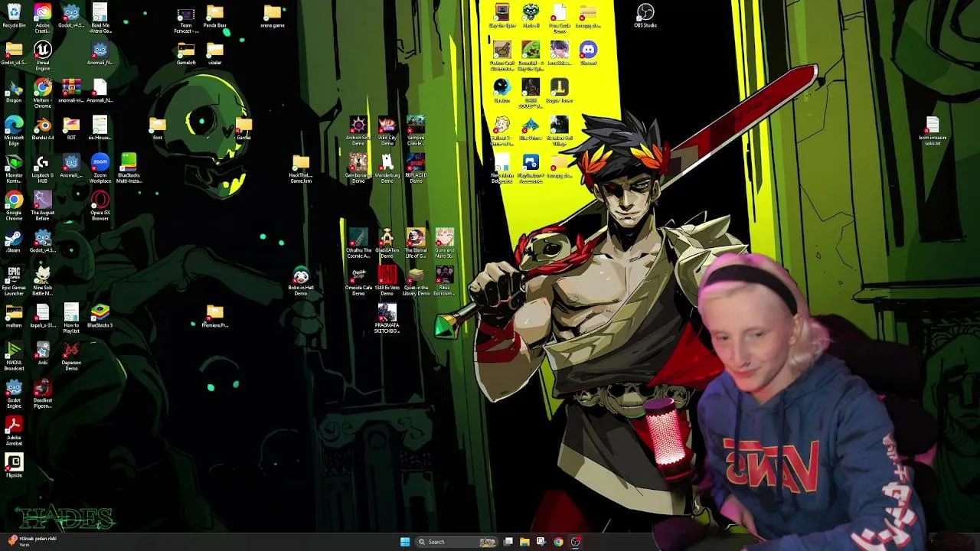Open DARK SOULS desktop shortcut
Viewport: 980px width, 551px height.
[x=531, y=93]
